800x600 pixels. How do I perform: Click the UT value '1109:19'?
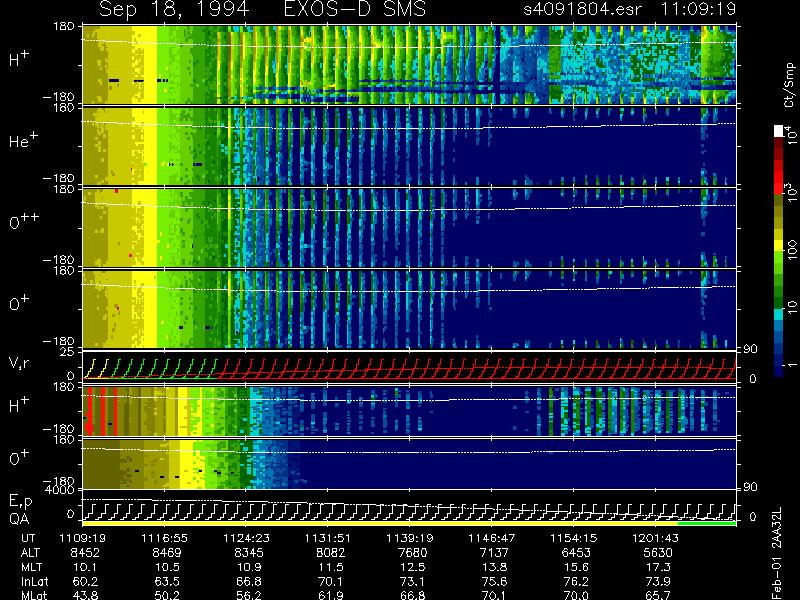[85, 538]
